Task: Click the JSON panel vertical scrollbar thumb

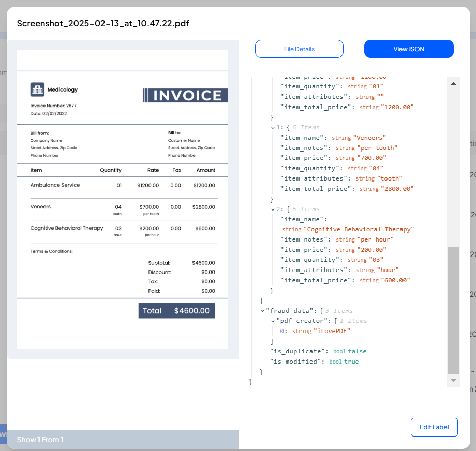Action: (453, 309)
